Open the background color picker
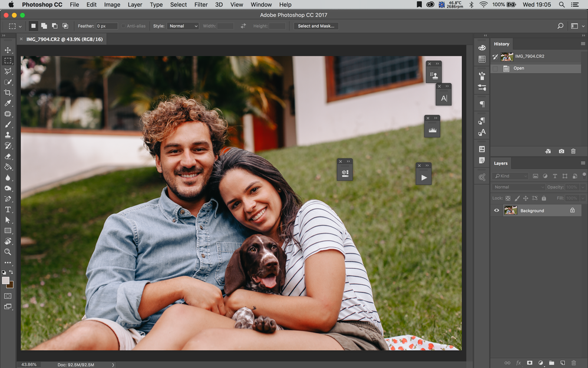The height and width of the screenshot is (368, 588). pos(11,286)
